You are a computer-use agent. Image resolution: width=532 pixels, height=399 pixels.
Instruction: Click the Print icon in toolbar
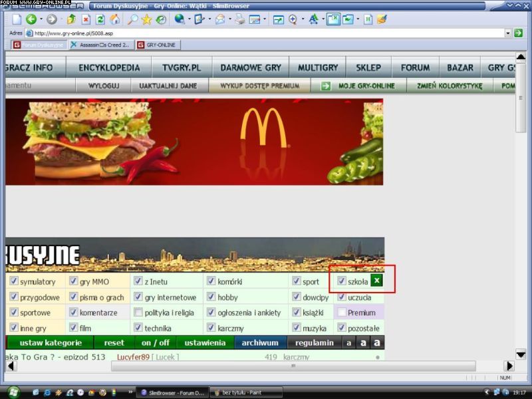pos(239,19)
